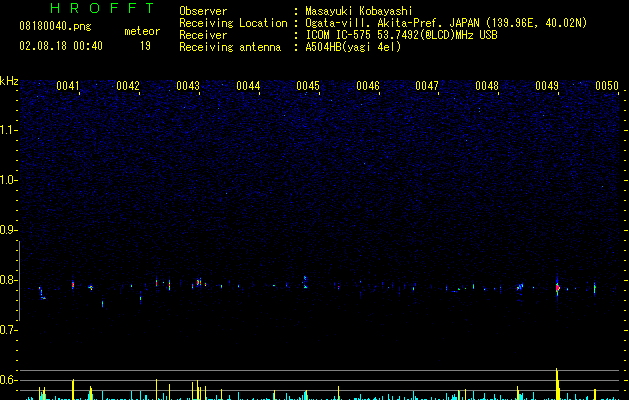The width and height of the screenshot is (629, 400).
Task: Click the 0.8 frequency axis label
Action: pyautogui.click(x=8, y=280)
